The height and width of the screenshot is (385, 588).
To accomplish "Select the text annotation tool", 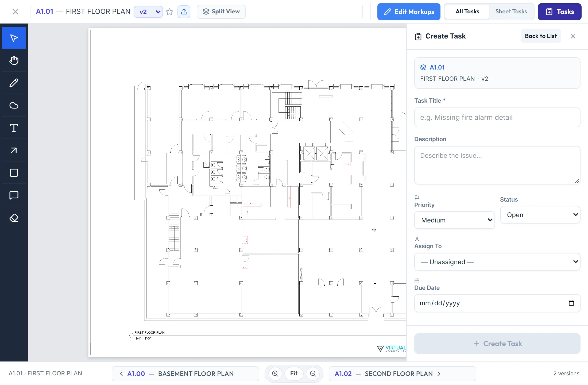I will (x=14, y=128).
